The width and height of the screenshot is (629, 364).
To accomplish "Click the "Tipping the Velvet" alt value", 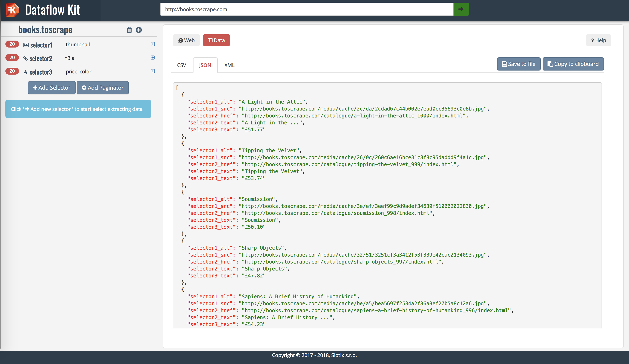I will coord(269,151).
